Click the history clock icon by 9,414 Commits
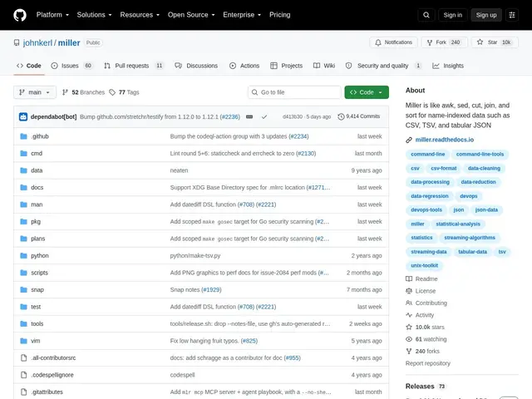Image resolution: width=532 pixels, height=399 pixels. [x=341, y=116]
